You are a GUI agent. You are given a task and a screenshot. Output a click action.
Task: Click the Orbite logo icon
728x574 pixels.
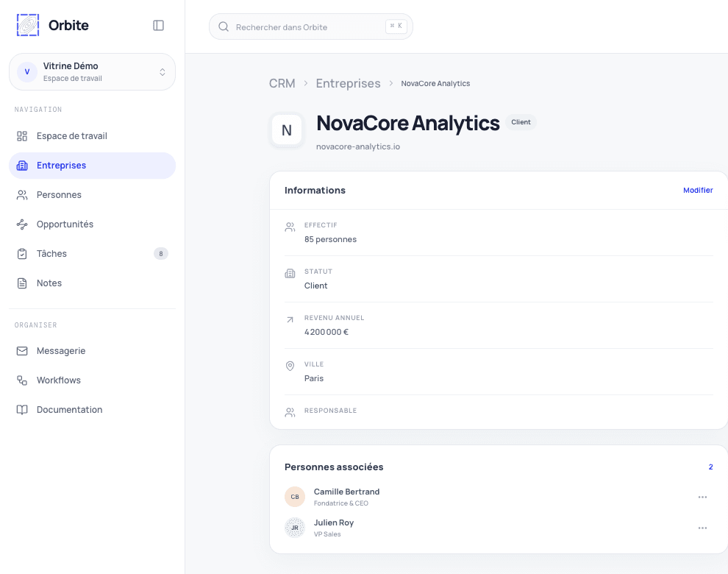pyautogui.click(x=28, y=25)
